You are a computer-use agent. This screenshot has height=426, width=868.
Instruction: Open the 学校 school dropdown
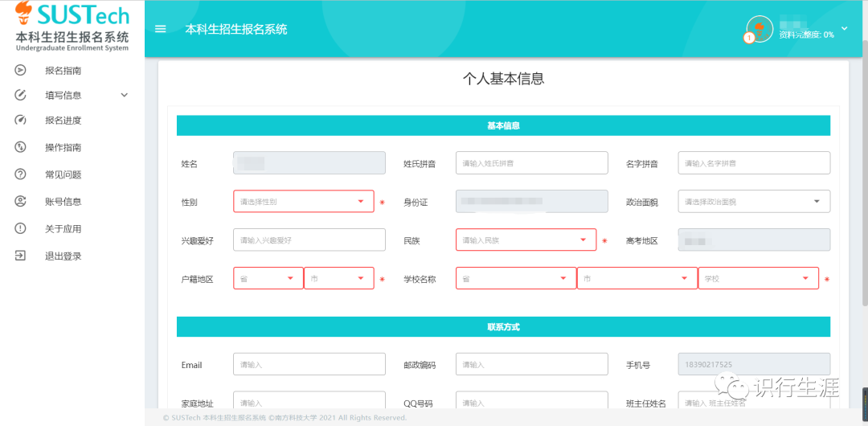coord(759,278)
